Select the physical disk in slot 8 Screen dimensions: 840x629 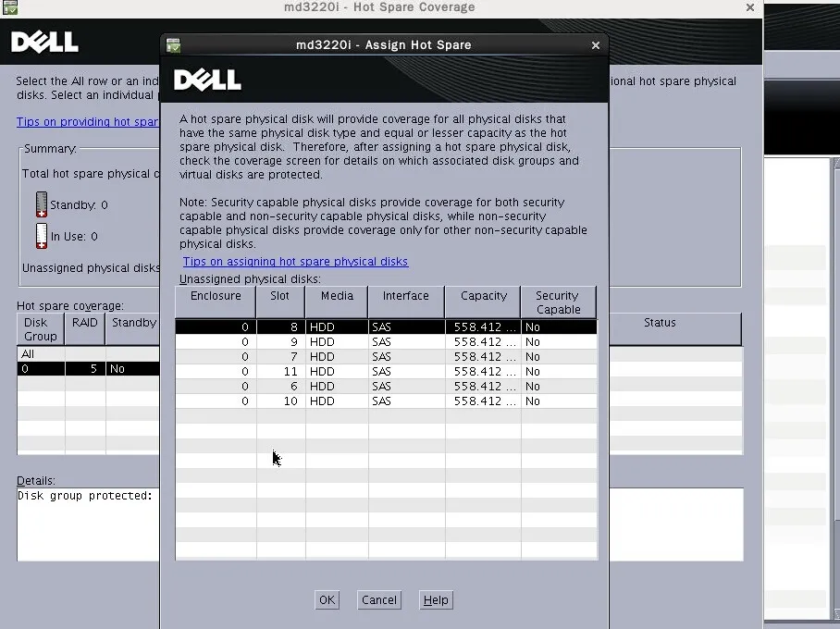pyautogui.click(x=386, y=327)
